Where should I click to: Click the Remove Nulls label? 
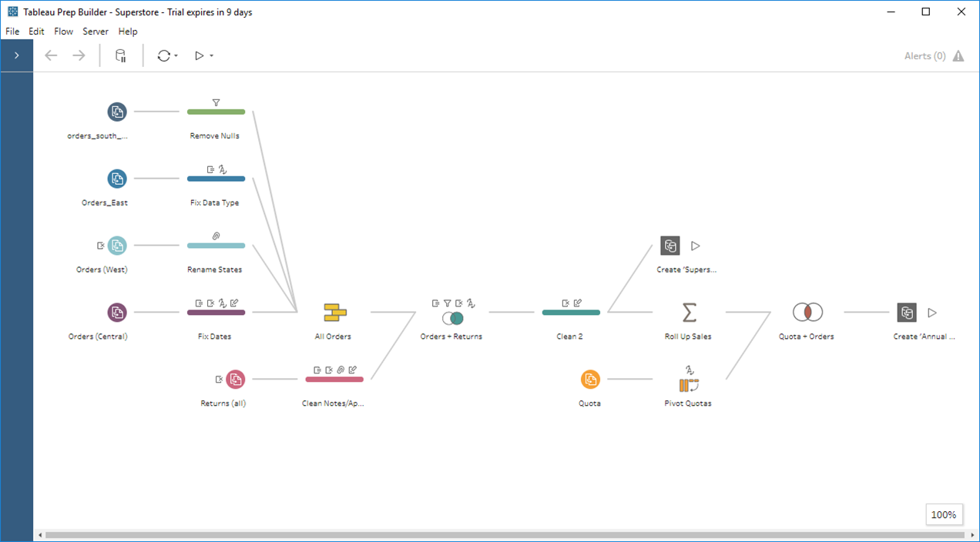(215, 136)
